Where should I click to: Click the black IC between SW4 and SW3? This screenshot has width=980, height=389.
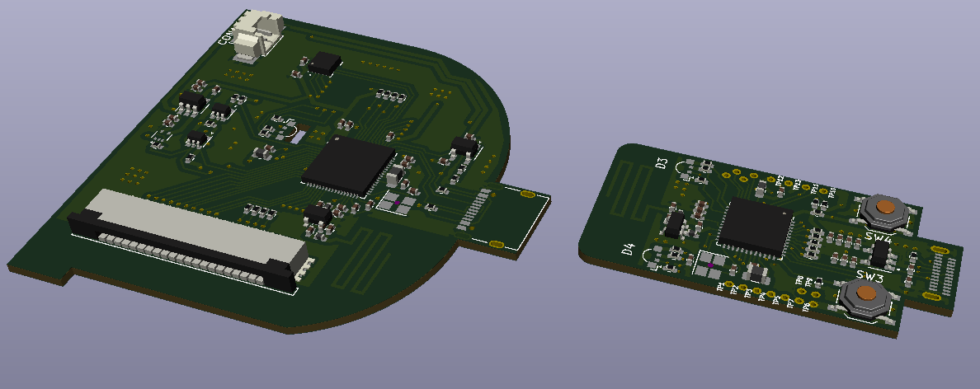[x=881, y=253]
